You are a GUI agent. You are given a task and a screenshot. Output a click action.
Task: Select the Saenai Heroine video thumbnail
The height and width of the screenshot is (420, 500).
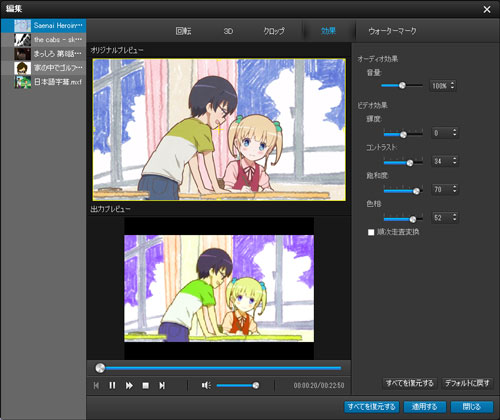click(23, 26)
